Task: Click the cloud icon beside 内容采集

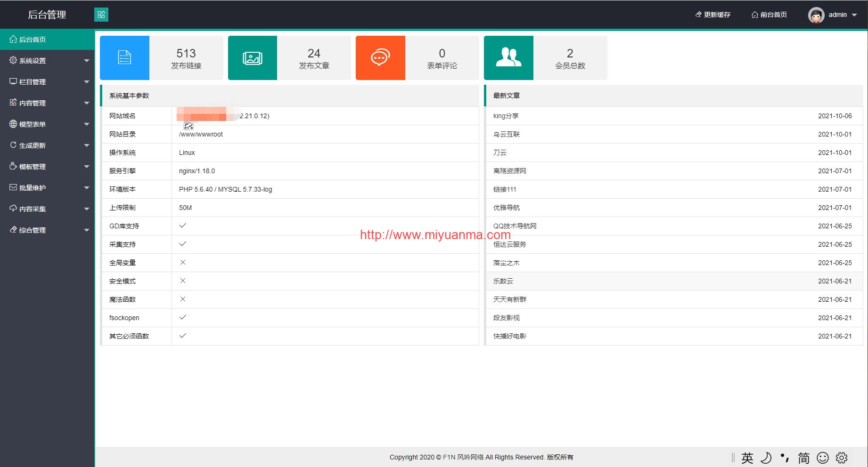Action: tap(13, 209)
